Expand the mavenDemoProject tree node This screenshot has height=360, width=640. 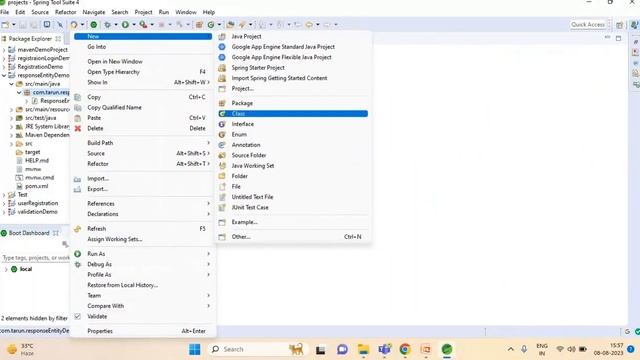pyautogui.click(x=4, y=50)
